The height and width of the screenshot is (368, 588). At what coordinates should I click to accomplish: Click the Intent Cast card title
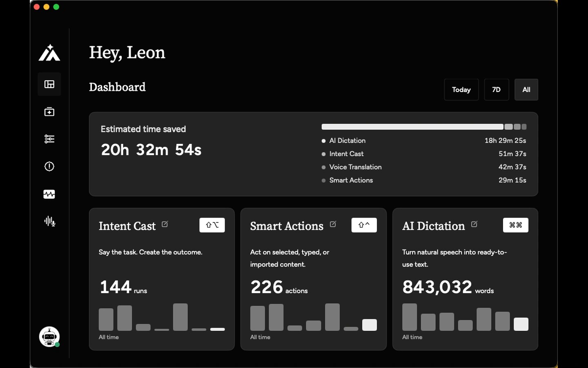coord(127,226)
